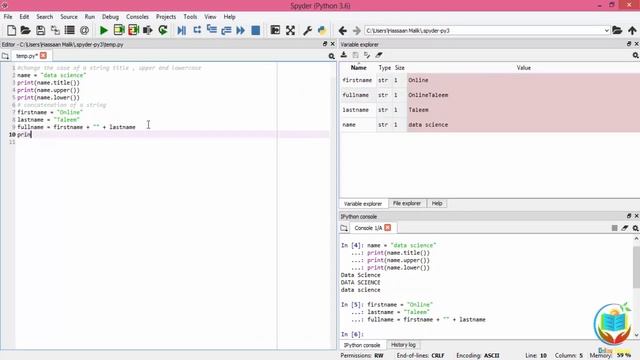Expand the working directory path dropdown
The width and height of the screenshot is (640, 360).
click(x=606, y=31)
